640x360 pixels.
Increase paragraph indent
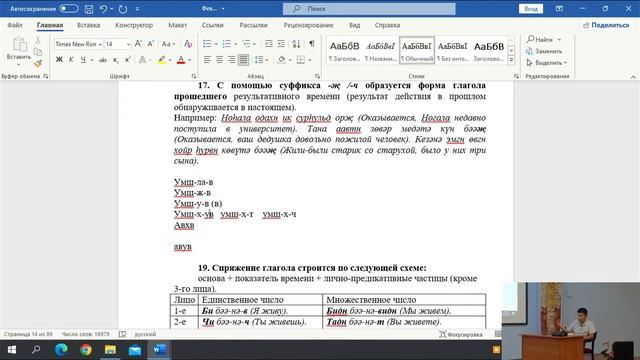[281, 44]
